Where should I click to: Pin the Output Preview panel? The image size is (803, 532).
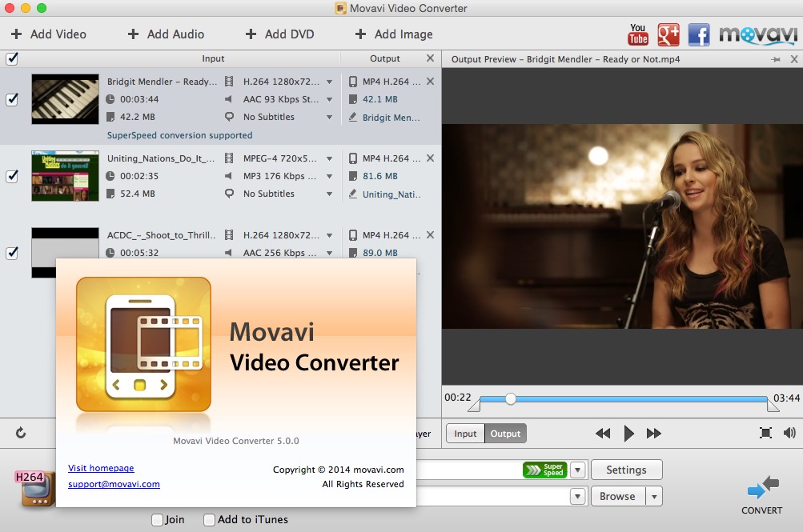[x=775, y=59]
